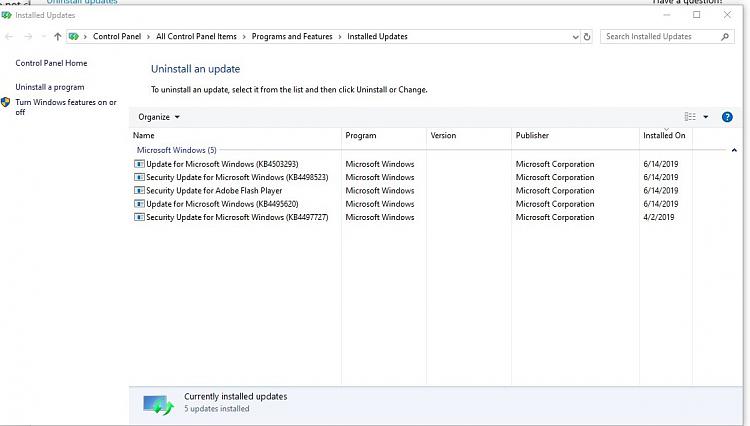Navigate to Control Panel breadcrumb
This screenshot has height=426, width=750.
(x=117, y=36)
